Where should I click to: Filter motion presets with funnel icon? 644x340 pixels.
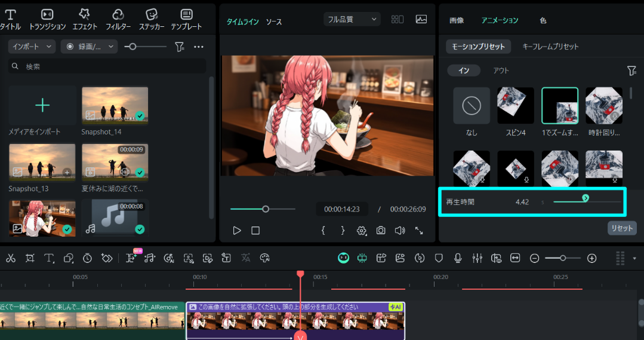(x=631, y=71)
